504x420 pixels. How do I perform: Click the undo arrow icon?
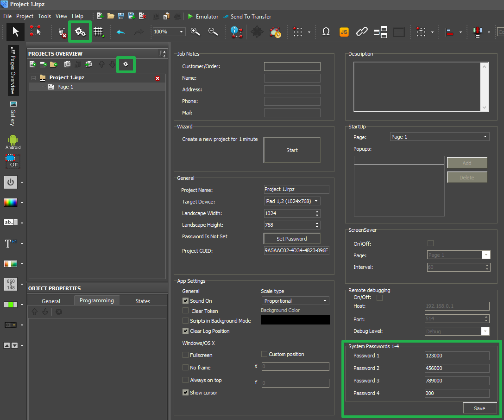(x=120, y=32)
